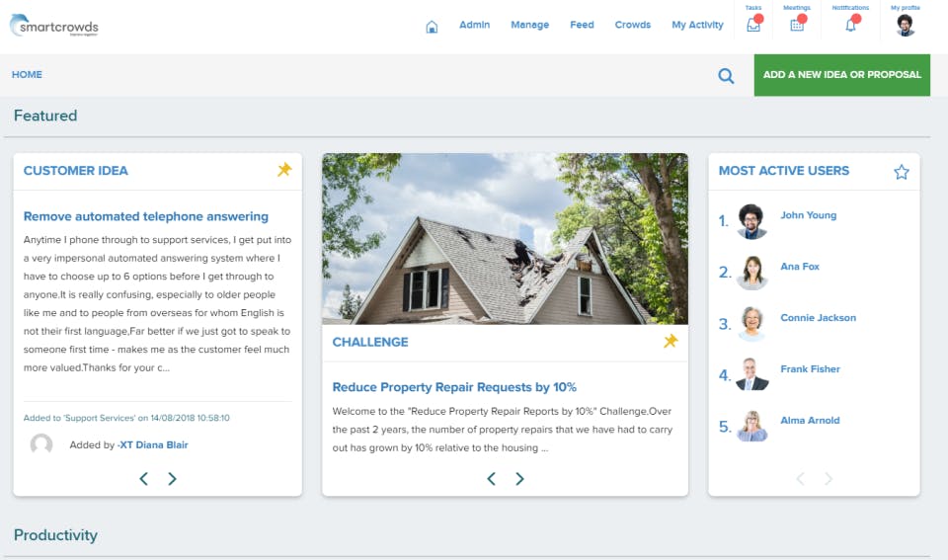Show next Challenge item
Image resolution: width=948 pixels, height=560 pixels.
(x=520, y=479)
